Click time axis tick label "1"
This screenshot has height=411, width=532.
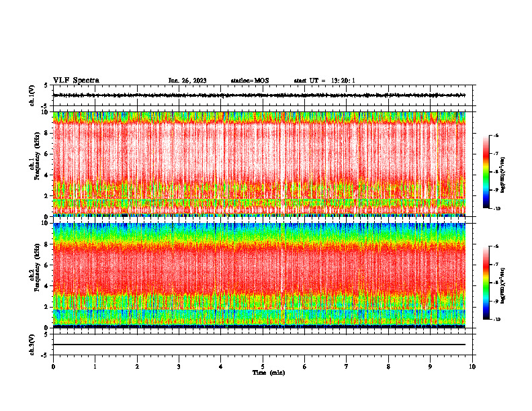(95, 367)
